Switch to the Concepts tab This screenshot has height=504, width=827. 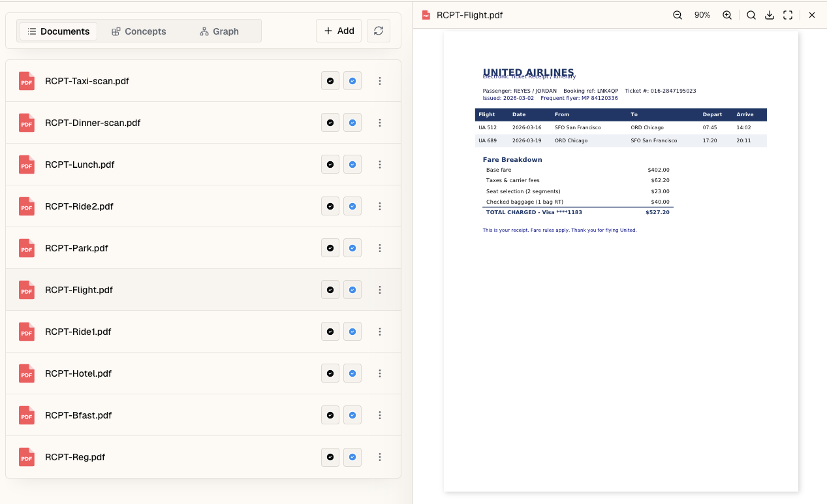138,31
